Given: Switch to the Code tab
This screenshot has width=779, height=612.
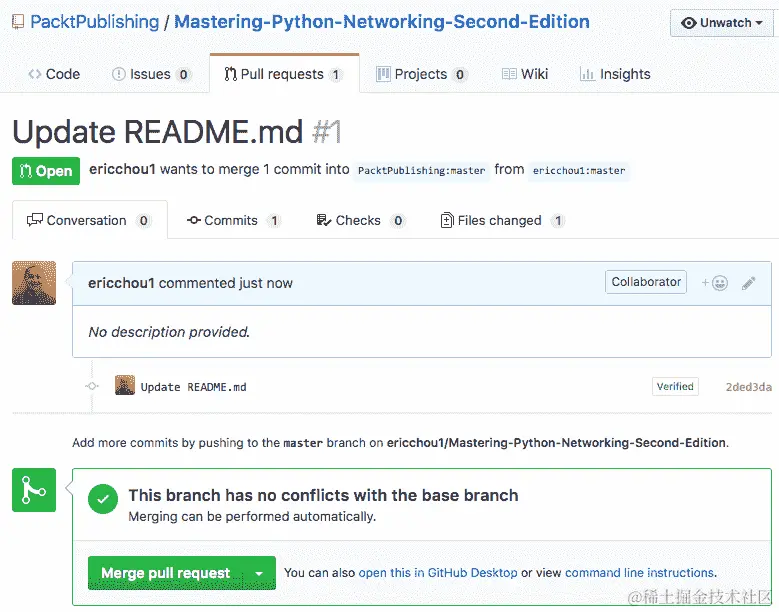Looking at the screenshot, I should click(54, 74).
